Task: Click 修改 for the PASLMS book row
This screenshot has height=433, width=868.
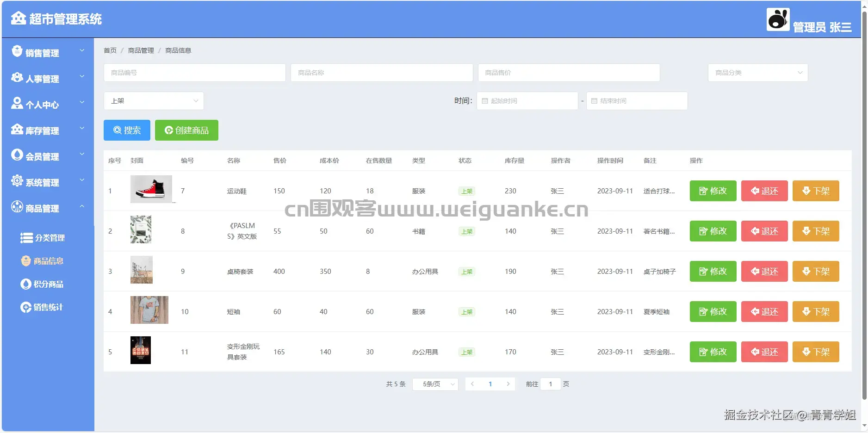Action: click(713, 231)
